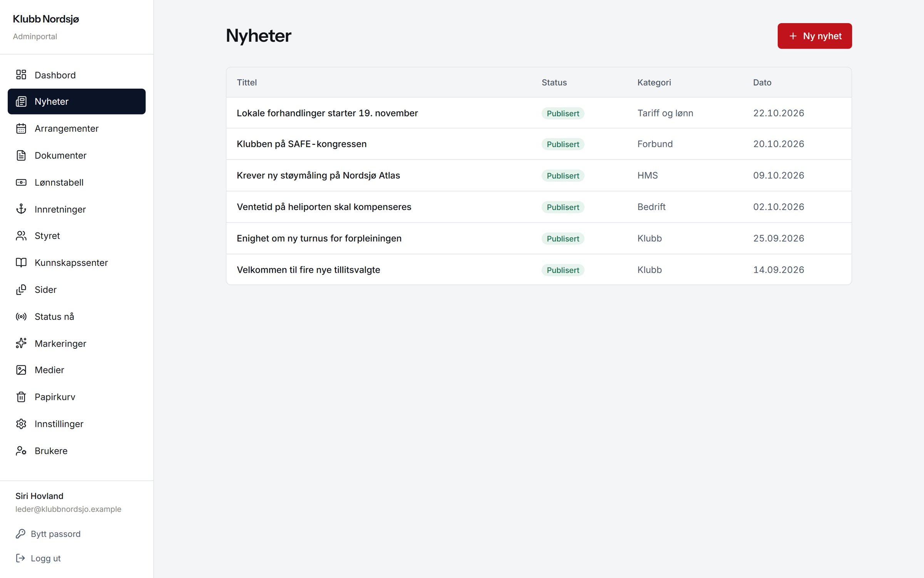This screenshot has width=924, height=578.
Task: Click the date 14.09.2026
Action: click(x=778, y=270)
